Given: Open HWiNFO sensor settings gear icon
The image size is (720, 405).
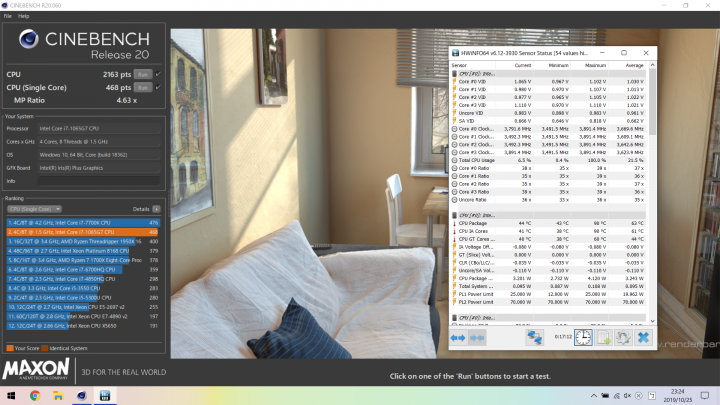Looking at the screenshot, I should (x=623, y=338).
